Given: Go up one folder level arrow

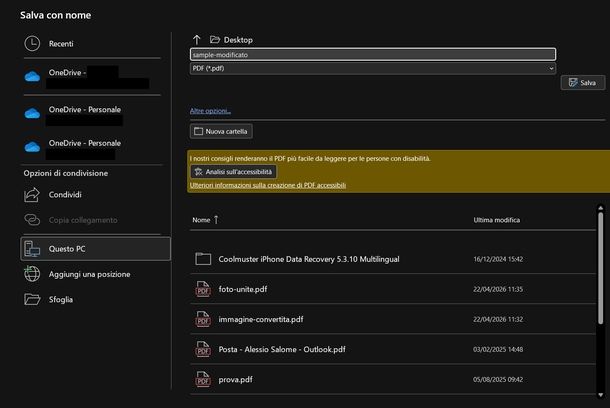Looking at the screenshot, I should tap(196, 40).
